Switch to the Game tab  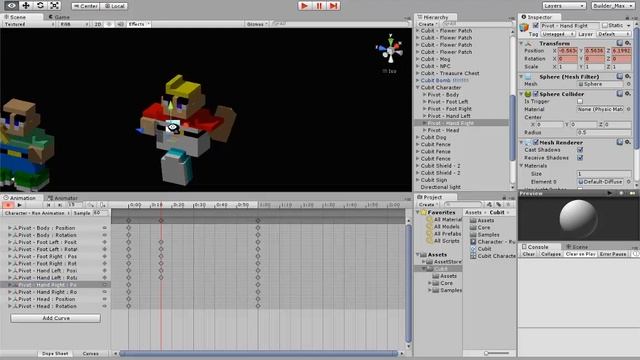coord(59,17)
